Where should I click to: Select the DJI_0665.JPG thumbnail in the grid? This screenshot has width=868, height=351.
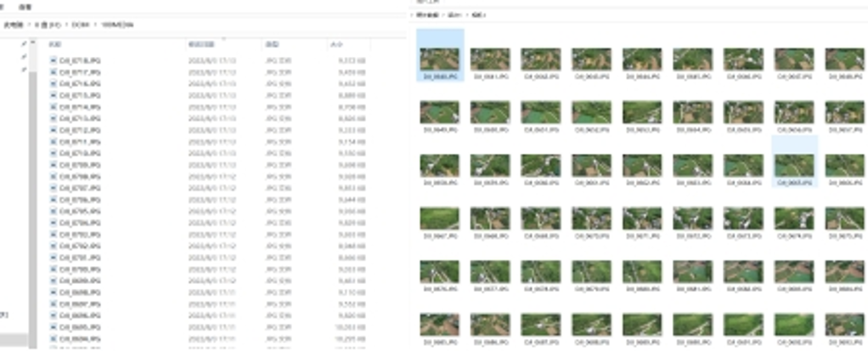[x=794, y=164]
